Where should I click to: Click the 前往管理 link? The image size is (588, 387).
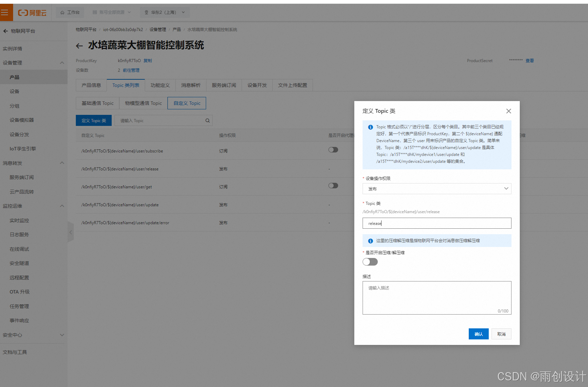click(131, 70)
